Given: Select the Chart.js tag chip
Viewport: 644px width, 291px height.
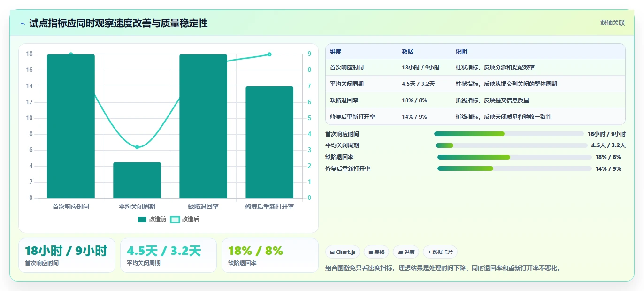Looking at the screenshot, I should point(343,252).
